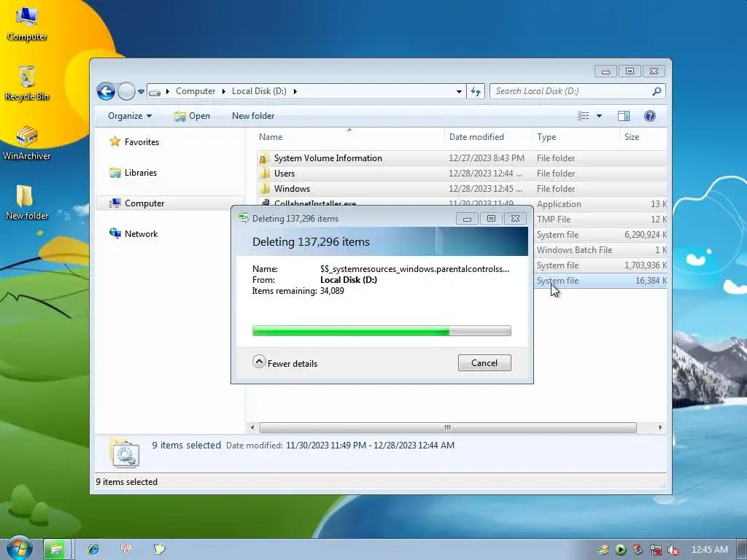Click the network tray icon

[656, 550]
